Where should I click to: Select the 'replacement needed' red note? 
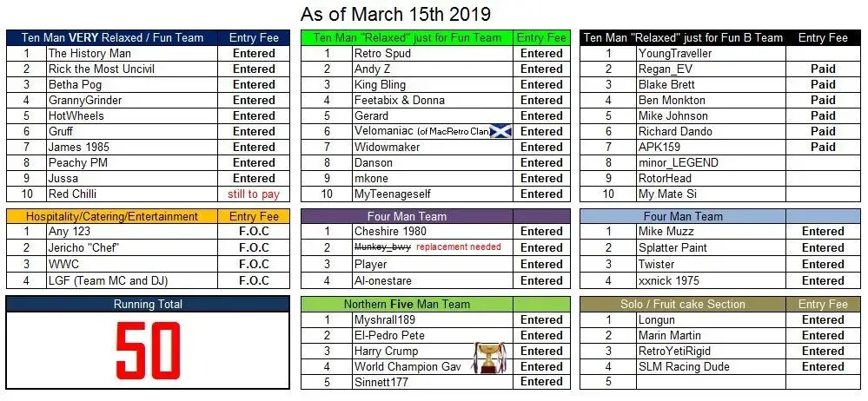(459, 247)
